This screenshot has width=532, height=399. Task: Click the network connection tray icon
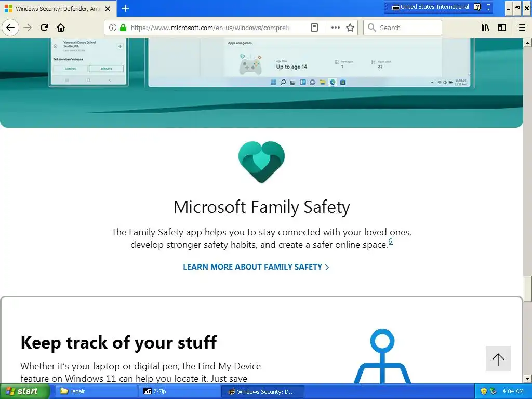(x=494, y=392)
